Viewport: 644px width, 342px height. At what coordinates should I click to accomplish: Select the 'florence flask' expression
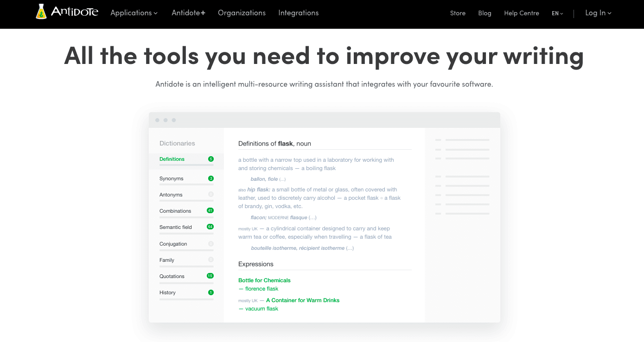(262, 289)
